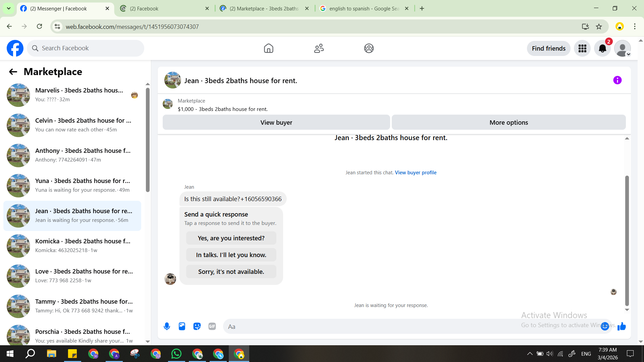Switch to the Marketplace 3beds 2baths tab
Image resolution: width=644 pixels, height=362 pixels.
click(264, 8)
